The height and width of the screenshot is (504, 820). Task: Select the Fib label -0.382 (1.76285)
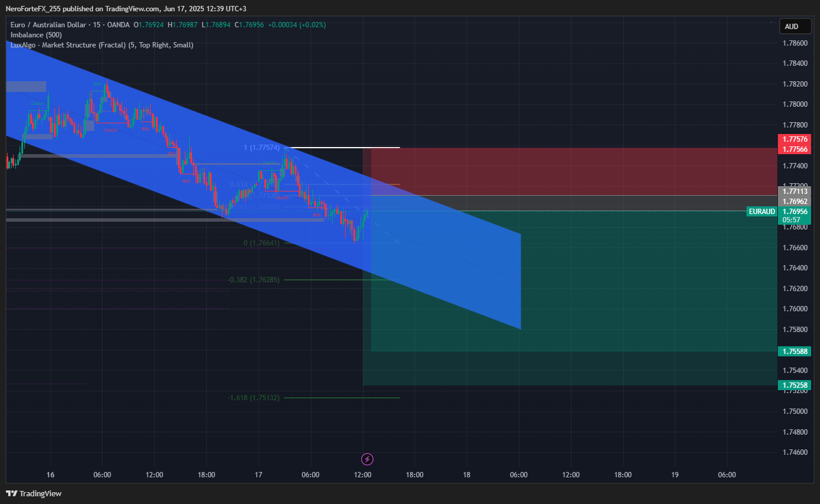[255, 280]
